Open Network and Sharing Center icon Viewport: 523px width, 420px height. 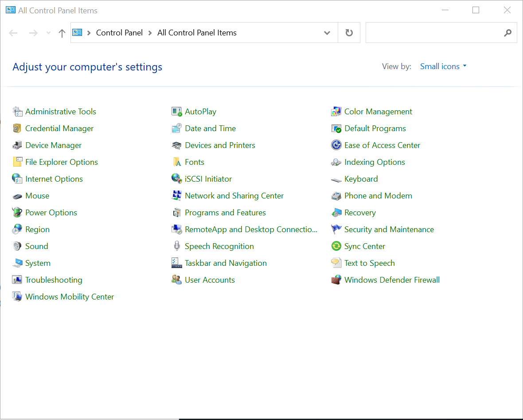[177, 196]
